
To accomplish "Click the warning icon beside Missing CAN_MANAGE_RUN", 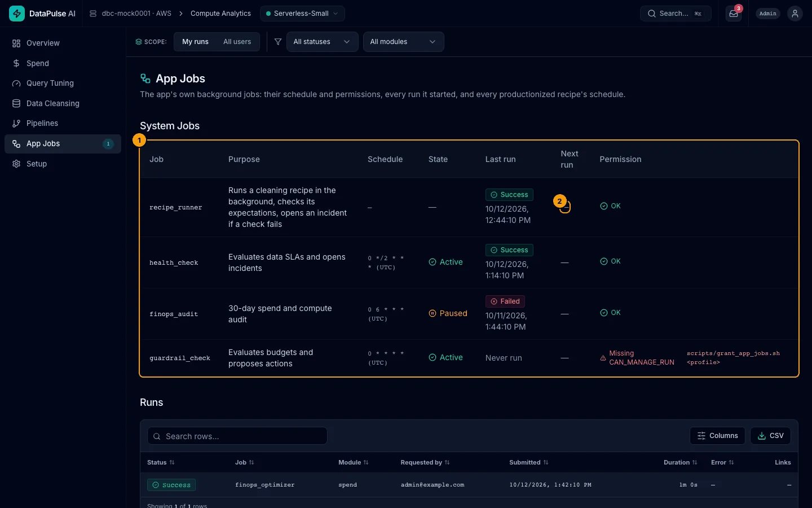I will [603, 358].
